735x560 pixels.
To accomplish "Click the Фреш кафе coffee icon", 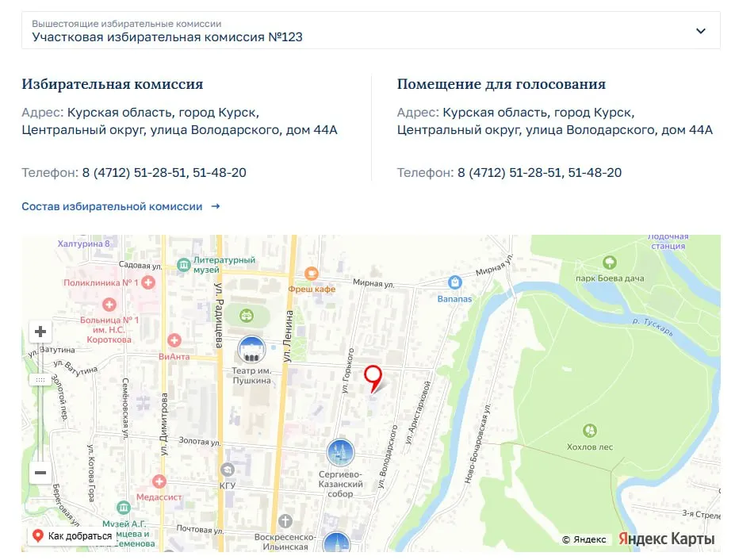I will click(312, 273).
